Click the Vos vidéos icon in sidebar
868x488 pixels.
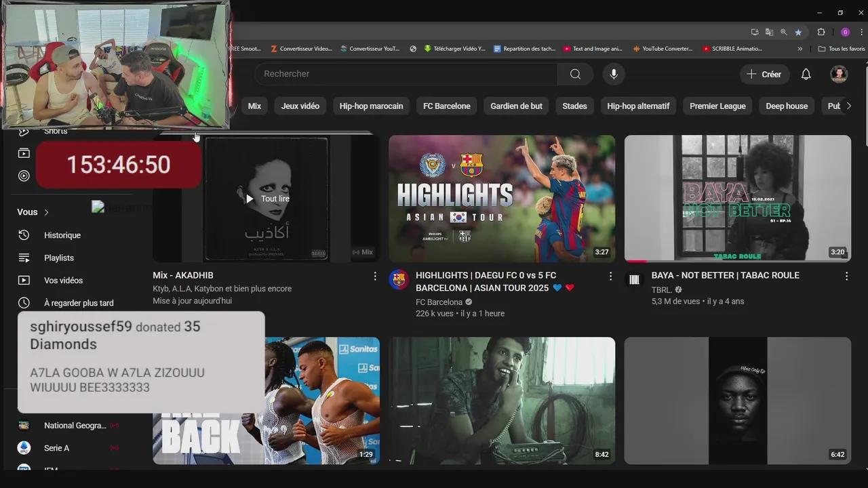click(x=24, y=280)
